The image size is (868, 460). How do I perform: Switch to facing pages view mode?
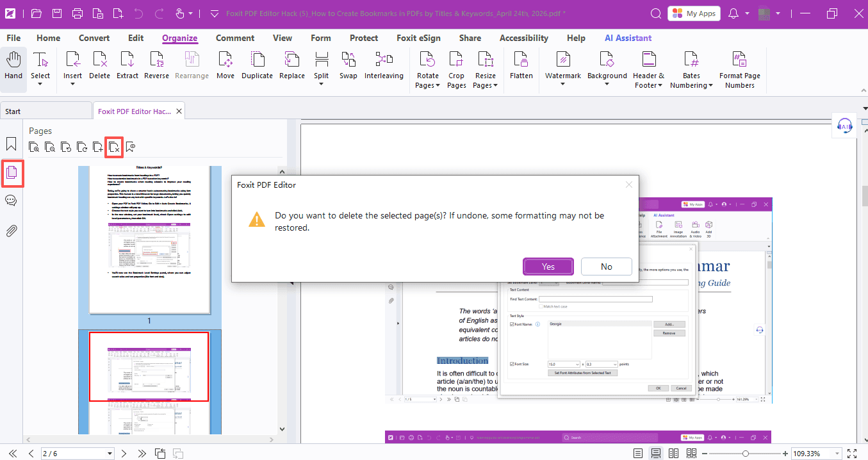coord(673,454)
